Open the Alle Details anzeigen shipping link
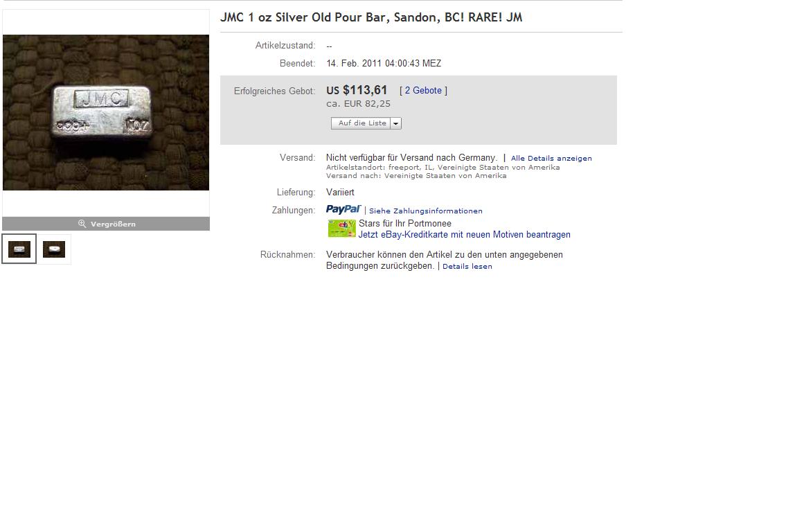The image size is (795, 532). [x=551, y=158]
